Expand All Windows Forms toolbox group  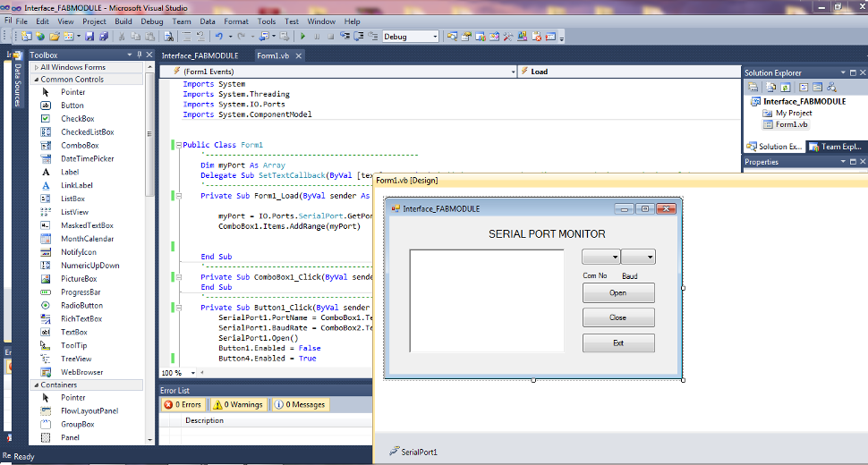click(37, 67)
